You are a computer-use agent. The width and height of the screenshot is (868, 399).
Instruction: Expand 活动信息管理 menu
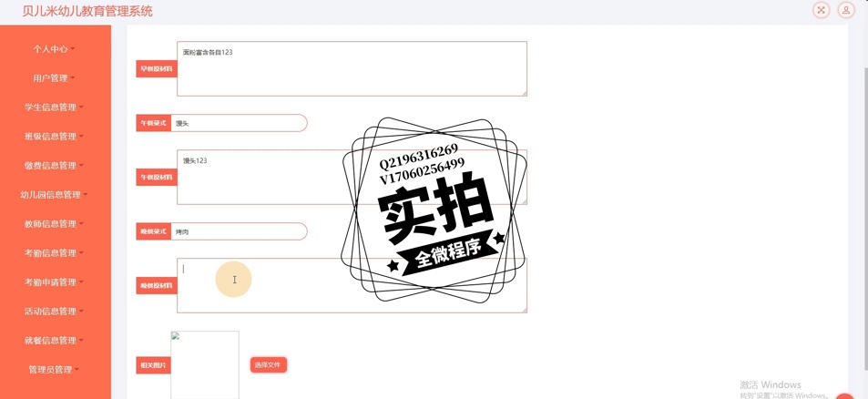(x=54, y=311)
